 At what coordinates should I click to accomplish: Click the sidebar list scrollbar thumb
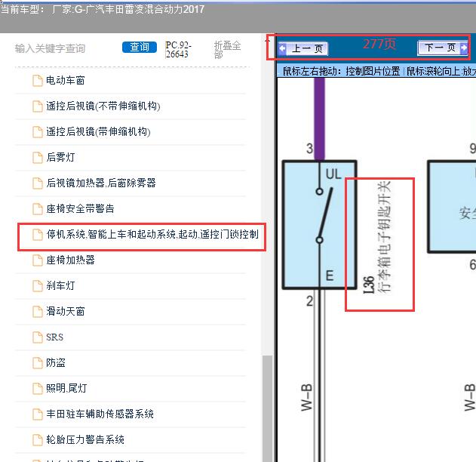[267, 408]
